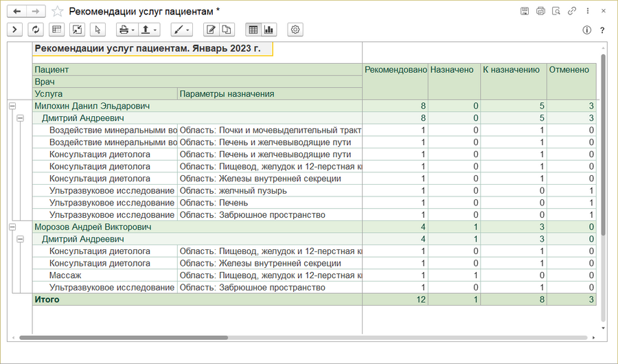Go back with the left arrow
The image size is (618, 364).
(16, 11)
